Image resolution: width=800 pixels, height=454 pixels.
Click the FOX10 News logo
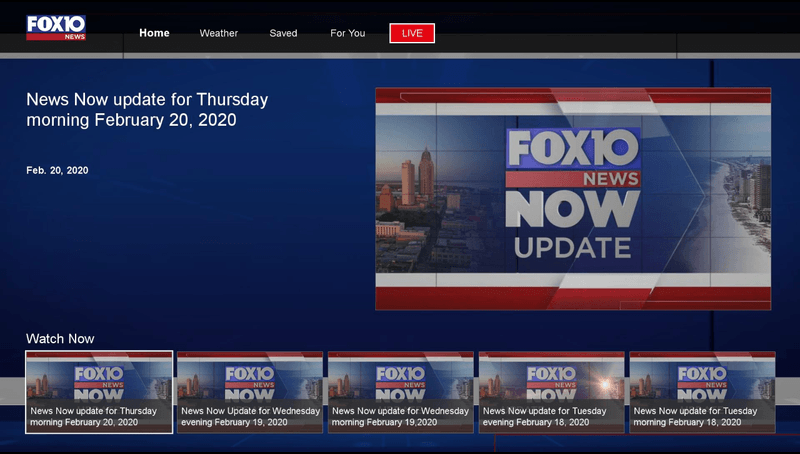[x=56, y=28]
